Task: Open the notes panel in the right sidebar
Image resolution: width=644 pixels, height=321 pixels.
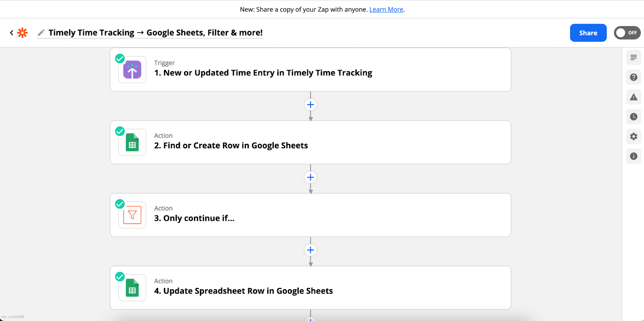Action: point(633,57)
